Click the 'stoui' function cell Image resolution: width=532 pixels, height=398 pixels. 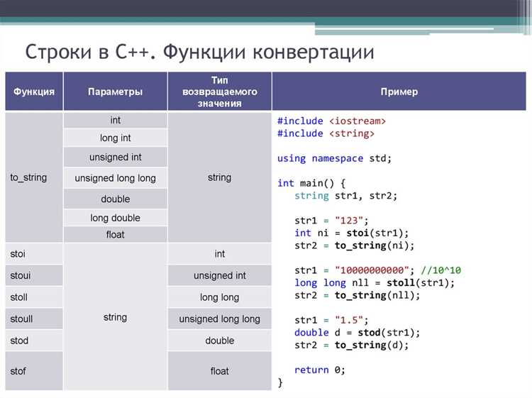click(34, 275)
